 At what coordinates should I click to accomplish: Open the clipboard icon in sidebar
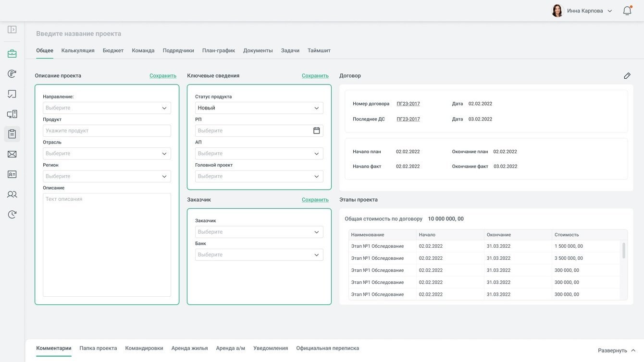[x=12, y=134]
